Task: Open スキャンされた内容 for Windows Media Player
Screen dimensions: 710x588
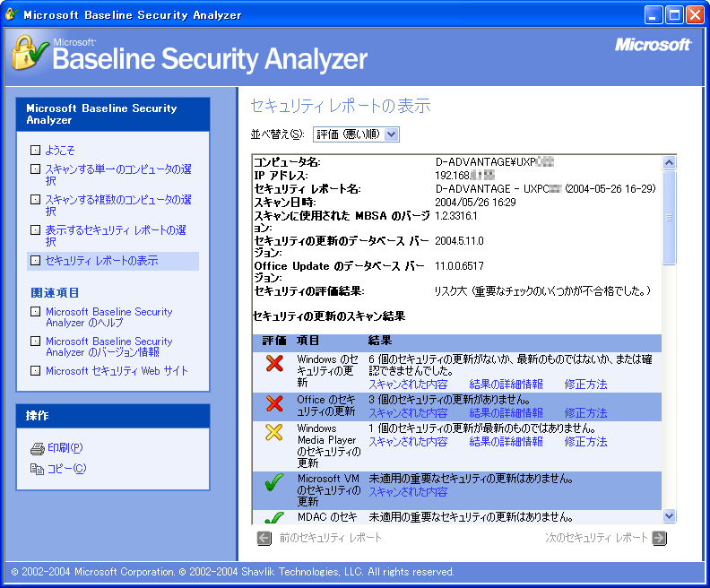Action: 408,442
